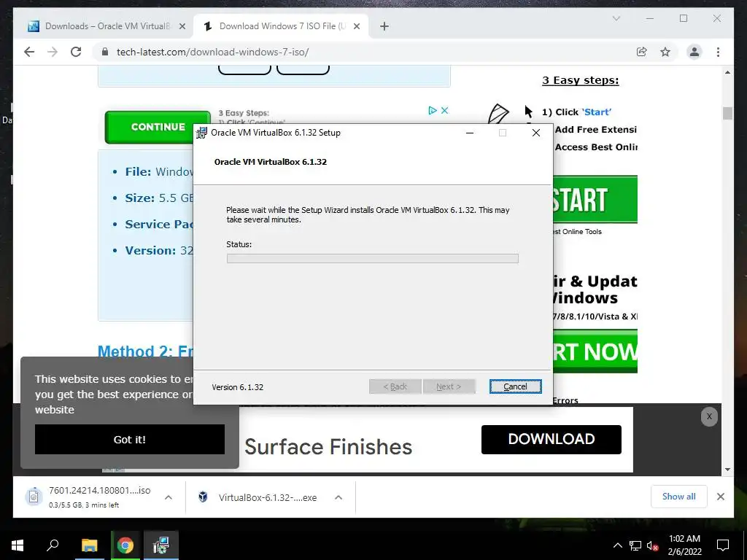747x560 pixels.
Task: Select the Download Windows 7 ISO File tab
Action: tap(282, 26)
